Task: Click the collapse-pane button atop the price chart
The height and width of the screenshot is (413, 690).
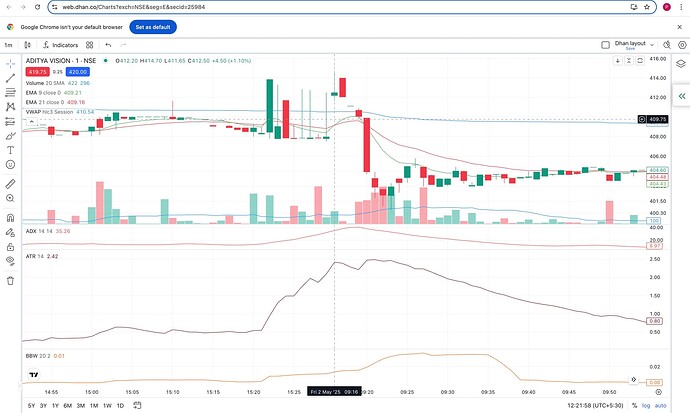Action: (x=629, y=61)
